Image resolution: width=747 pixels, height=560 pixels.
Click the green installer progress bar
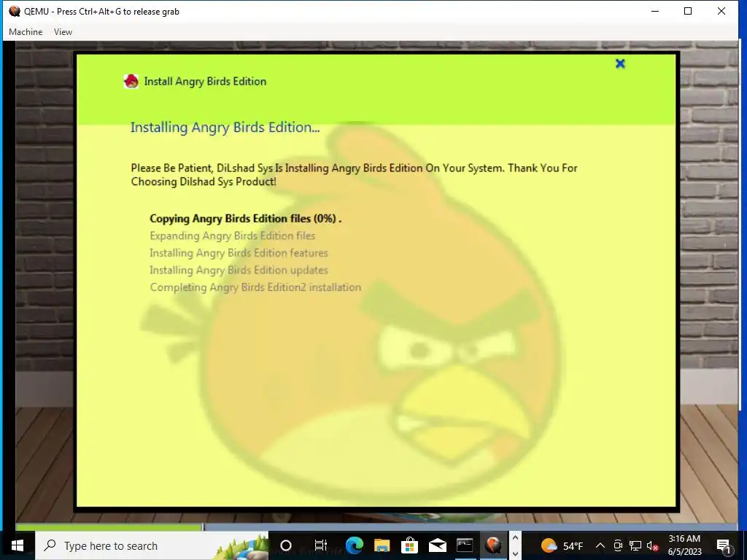click(x=109, y=526)
